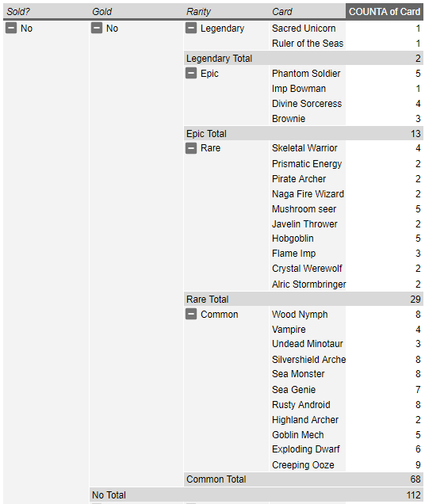This screenshot has width=425, height=504.
Task: Click the Common Total value 68
Action: (415, 479)
